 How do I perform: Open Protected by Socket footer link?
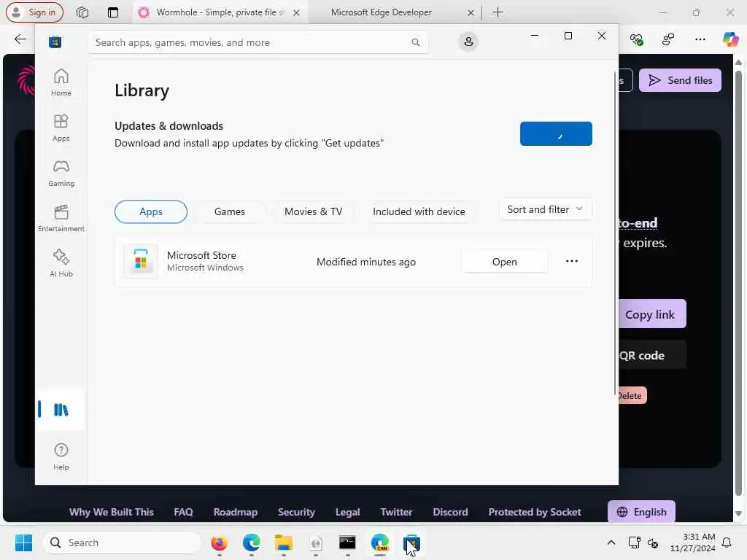point(535,512)
